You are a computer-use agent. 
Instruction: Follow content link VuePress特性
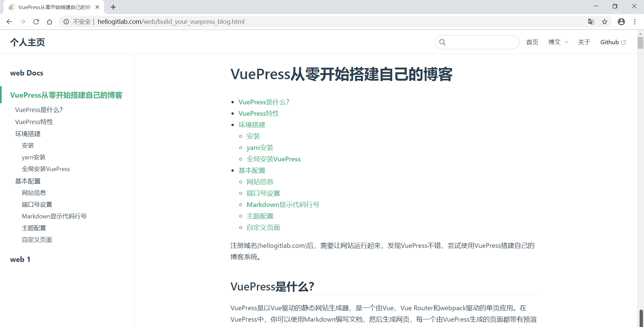[x=259, y=113]
